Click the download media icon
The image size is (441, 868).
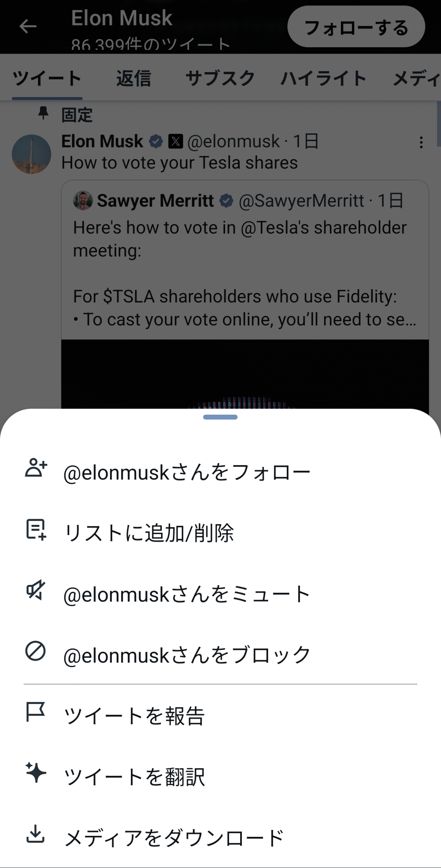click(x=36, y=834)
